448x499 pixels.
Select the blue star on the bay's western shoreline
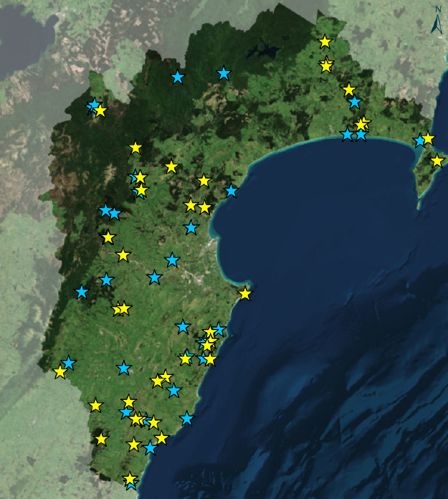click(232, 191)
